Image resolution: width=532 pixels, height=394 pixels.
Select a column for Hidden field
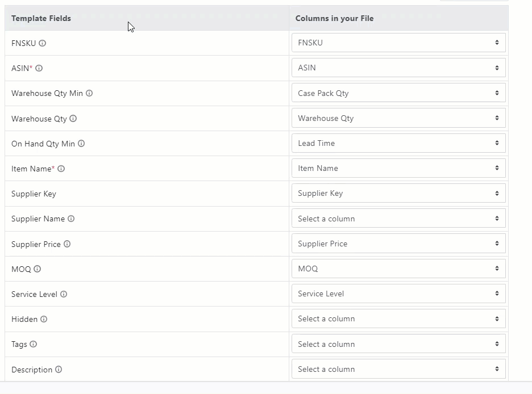(398, 319)
